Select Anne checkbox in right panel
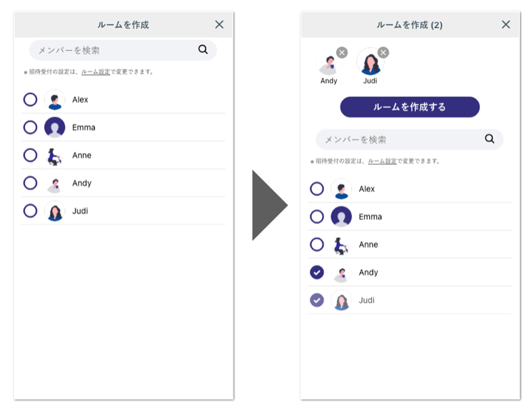The image size is (532, 412). point(317,244)
